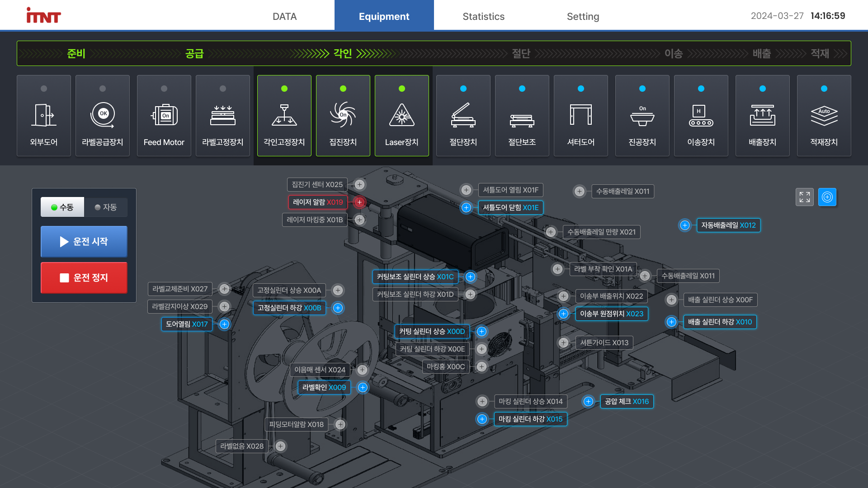This screenshot has width=868, height=488.
Task: Click the fullscreen expand icon
Action: pyautogui.click(x=804, y=197)
